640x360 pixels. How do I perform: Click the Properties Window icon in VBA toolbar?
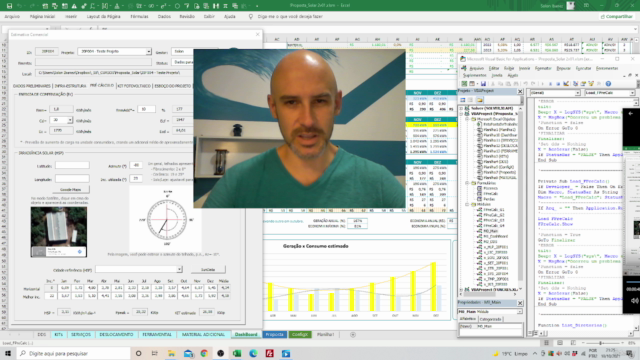(x=583, y=84)
